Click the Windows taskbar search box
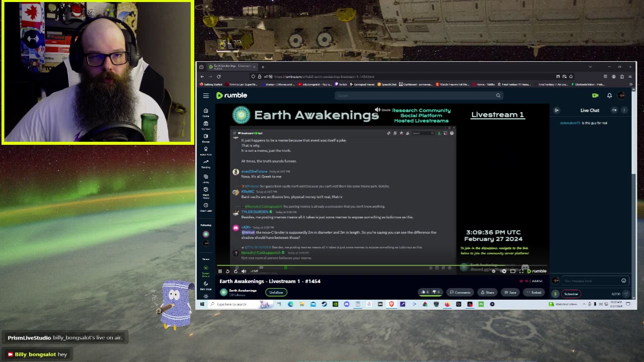 [240, 304]
